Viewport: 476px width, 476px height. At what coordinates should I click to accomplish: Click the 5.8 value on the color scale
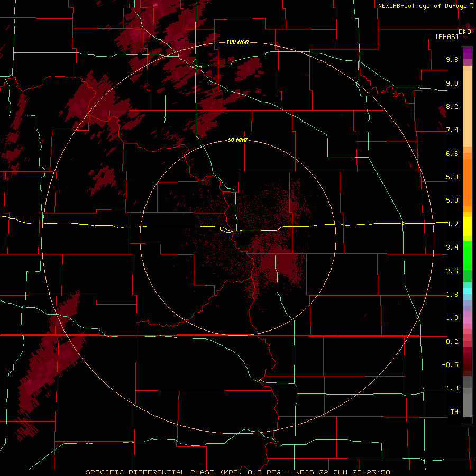[x=452, y=177]
